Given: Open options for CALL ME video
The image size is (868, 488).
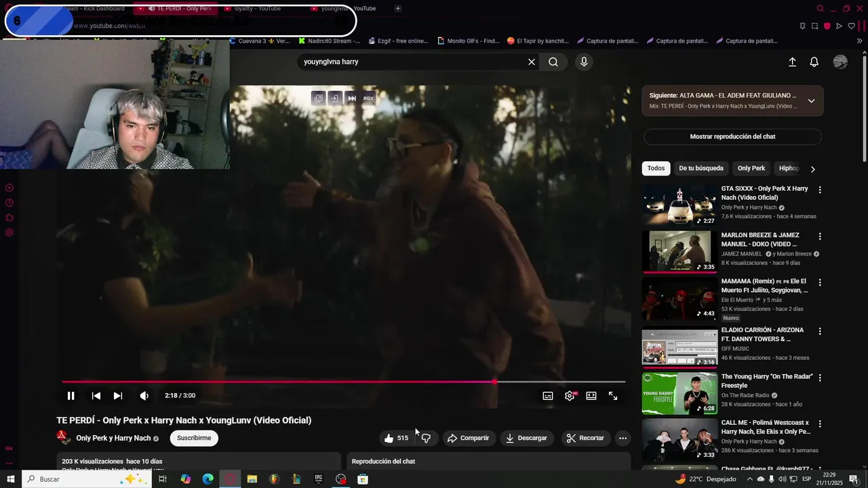Looking at the screenshot, I should 820,424.
